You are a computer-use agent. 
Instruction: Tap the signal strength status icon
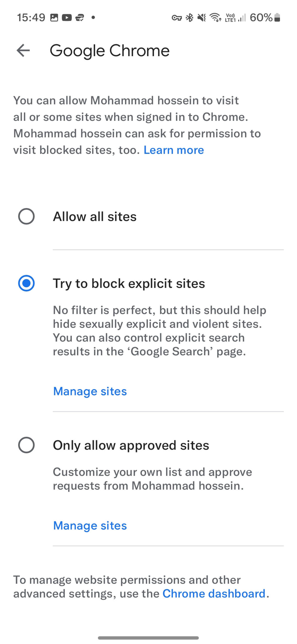[242, 17]
